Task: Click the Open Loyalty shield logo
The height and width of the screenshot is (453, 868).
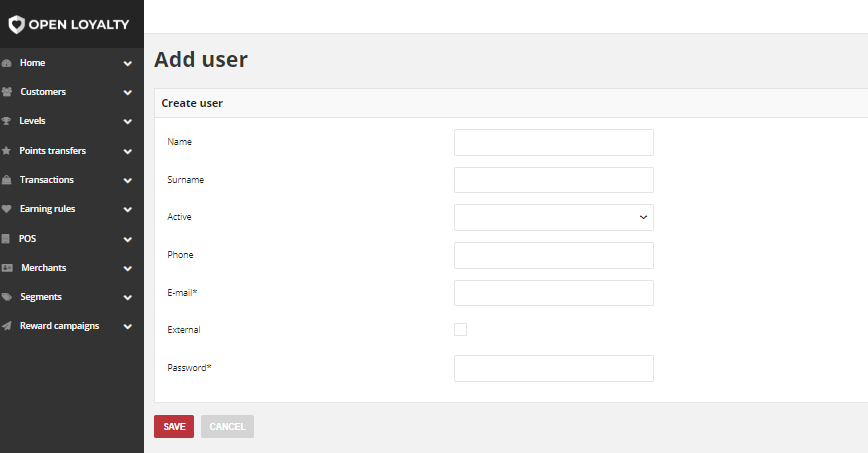Action: coord(17,24)
